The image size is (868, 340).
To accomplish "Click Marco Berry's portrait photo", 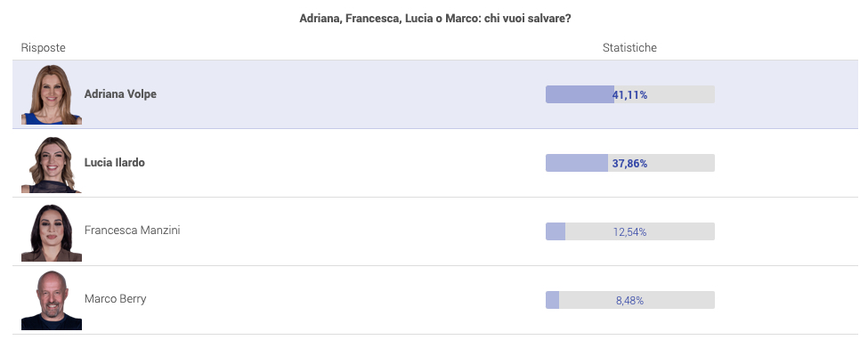I will 52,300.
